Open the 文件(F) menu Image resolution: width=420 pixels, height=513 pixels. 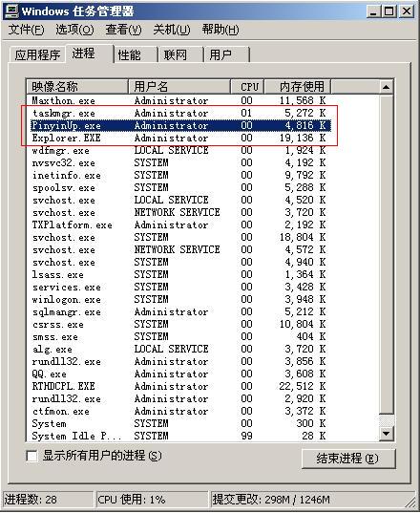point(26,31)
